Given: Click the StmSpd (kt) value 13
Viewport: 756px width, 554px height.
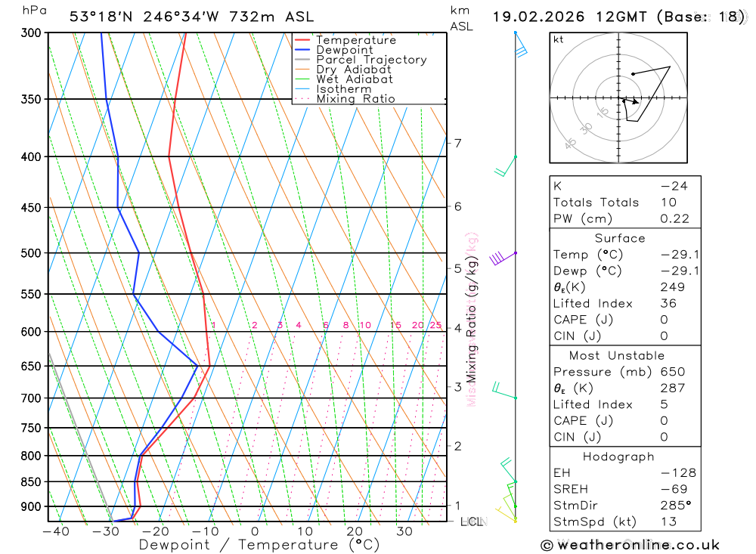Looking at the screenshot, I should pyautogui.click(x=669, y=522).
